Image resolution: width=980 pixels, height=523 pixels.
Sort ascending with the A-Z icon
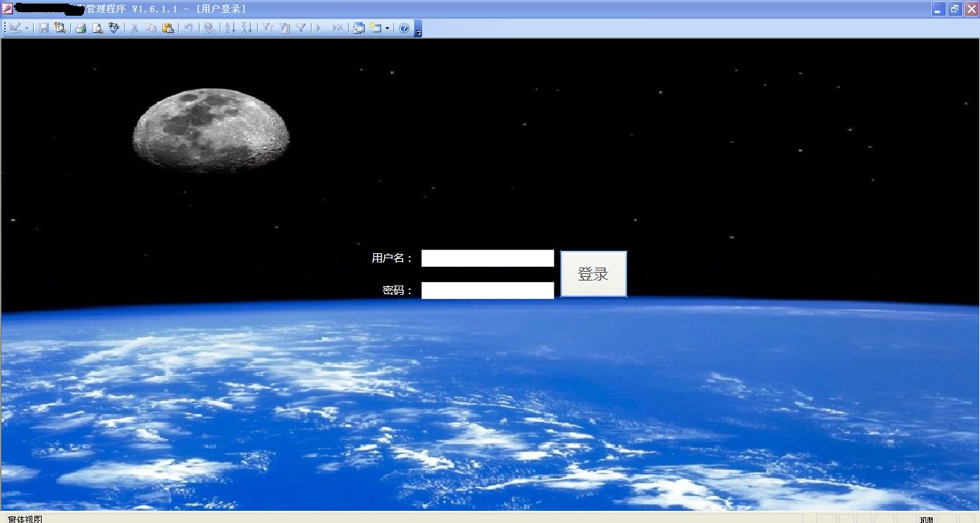[x=230, y=28]
